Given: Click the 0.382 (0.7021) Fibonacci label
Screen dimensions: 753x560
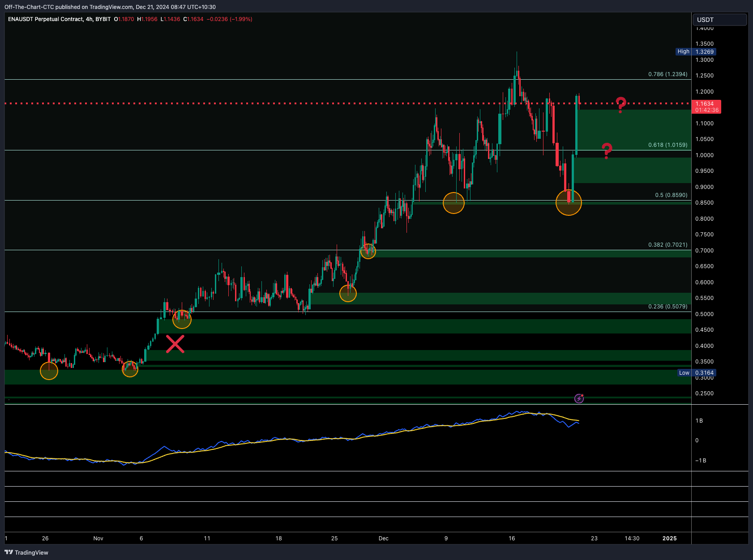Looking at the screenshot, I should pos(667,245).
